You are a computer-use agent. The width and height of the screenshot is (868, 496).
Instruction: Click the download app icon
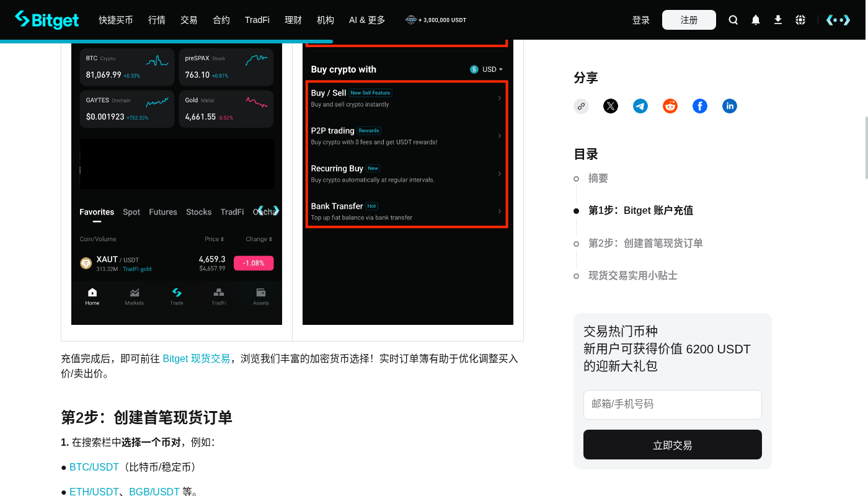(778, 20)
